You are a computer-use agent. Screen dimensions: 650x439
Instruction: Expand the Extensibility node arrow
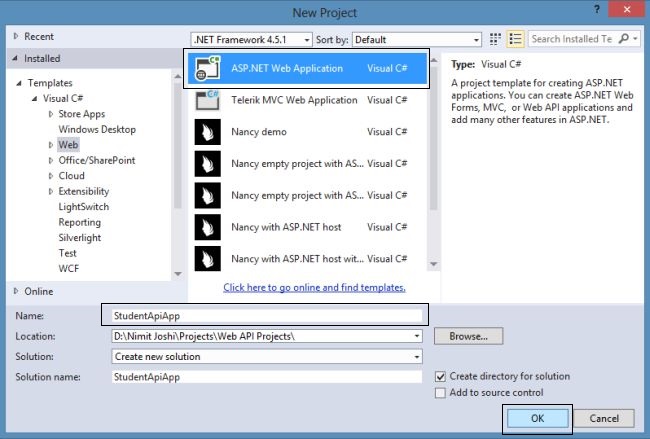(51, 191)
